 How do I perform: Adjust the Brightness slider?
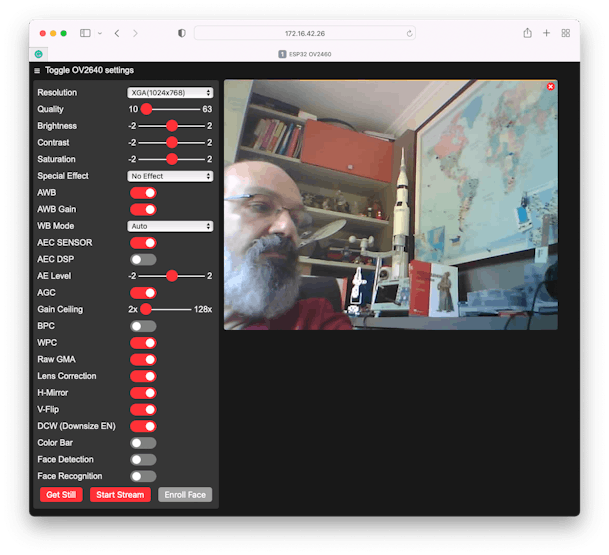172,126
